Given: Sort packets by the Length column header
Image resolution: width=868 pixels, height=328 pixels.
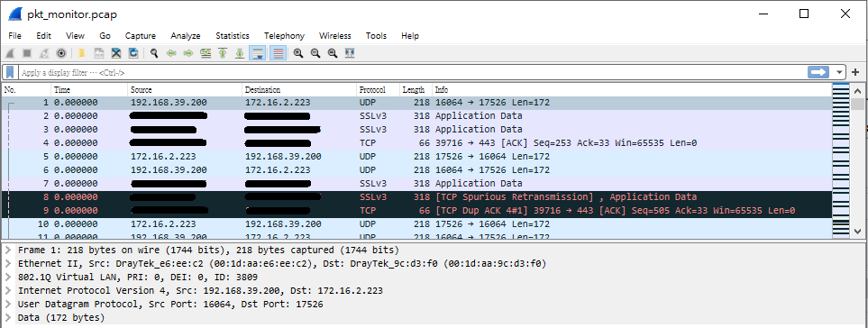Looking at the screenshot, I should [416, 89].
